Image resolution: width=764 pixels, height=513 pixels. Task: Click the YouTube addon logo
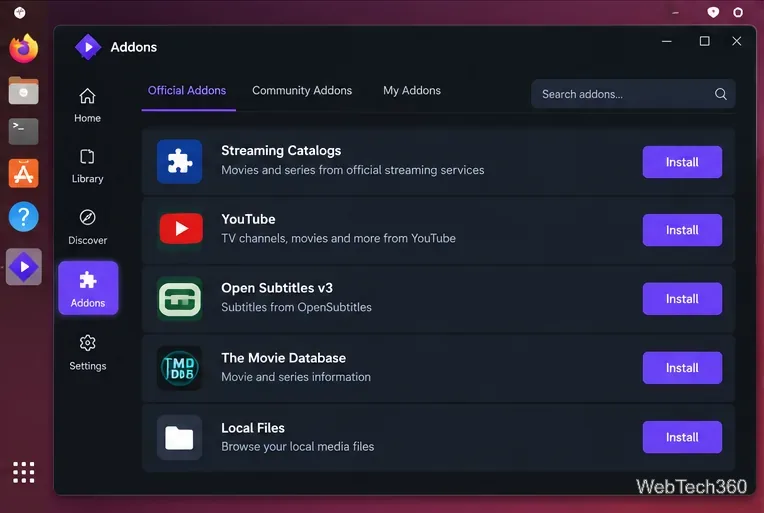tap(181, 228)
